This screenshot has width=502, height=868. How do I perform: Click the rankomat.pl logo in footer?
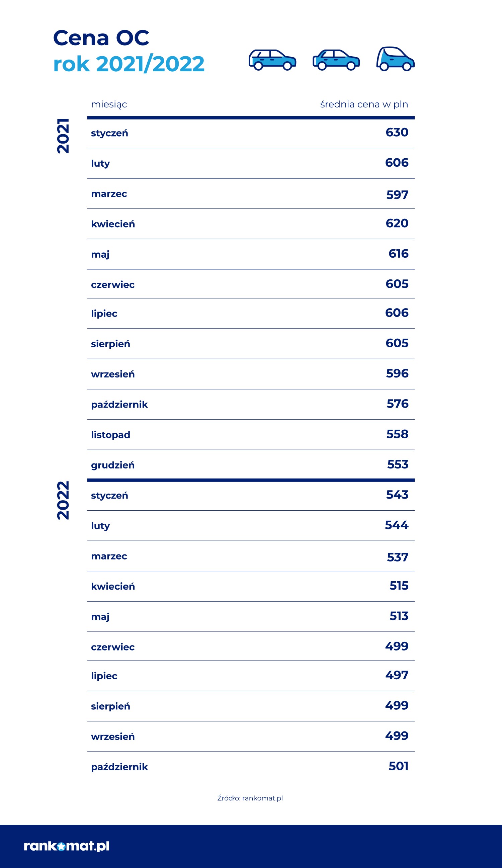click(x=67, y=846)
